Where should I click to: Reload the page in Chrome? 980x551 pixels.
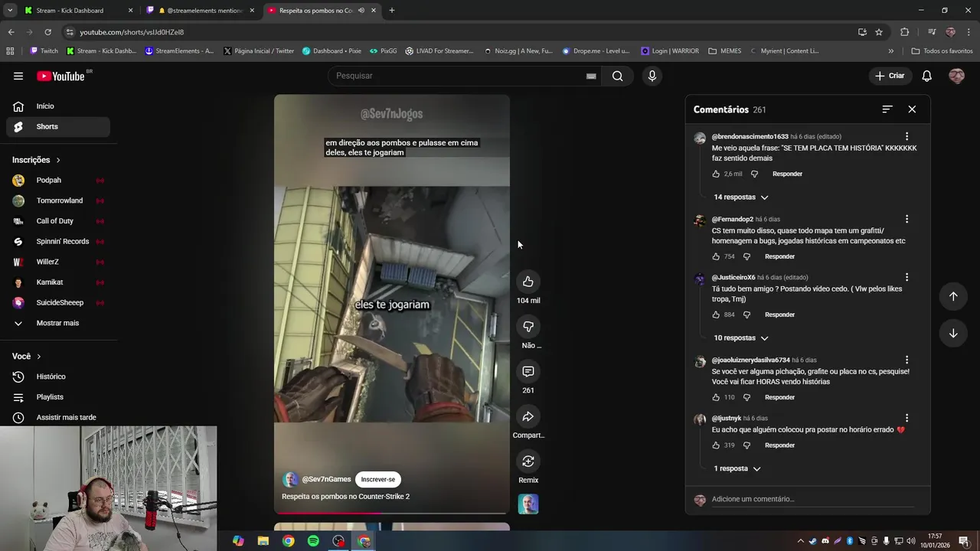(47, 32)
